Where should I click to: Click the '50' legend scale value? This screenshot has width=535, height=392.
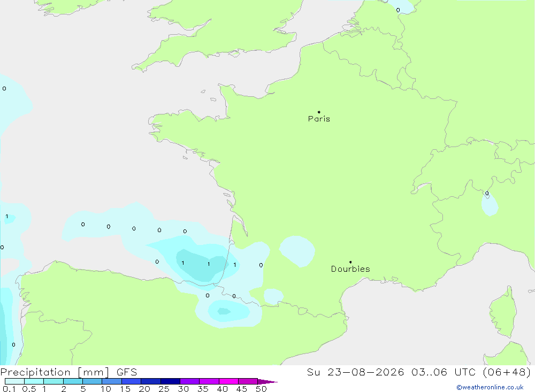tap(261, 389)
